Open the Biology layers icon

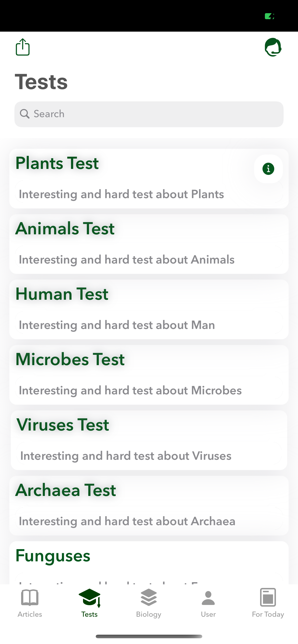[149, 598]
